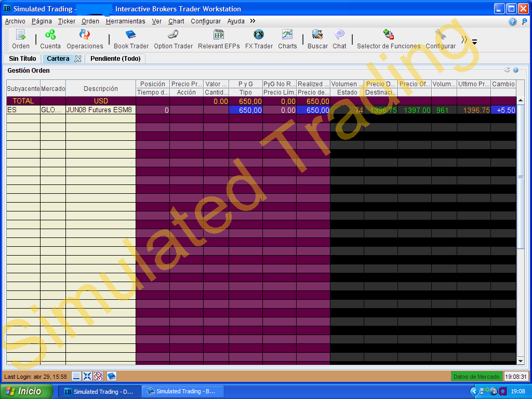Click the table's vertical scrollbar down arrow
The width and height of the screenshot is (532, 399).
[521, 361]
